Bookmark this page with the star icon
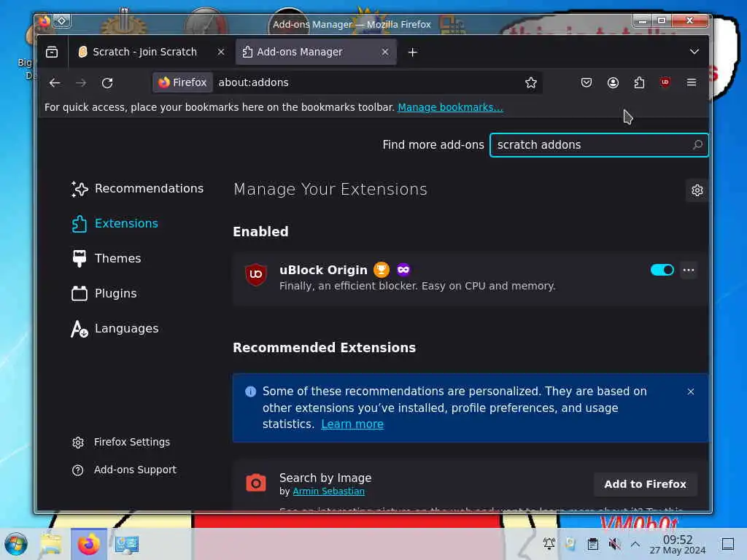The height and width of the screenshot is (560, 747). click(x=531, y=82)
